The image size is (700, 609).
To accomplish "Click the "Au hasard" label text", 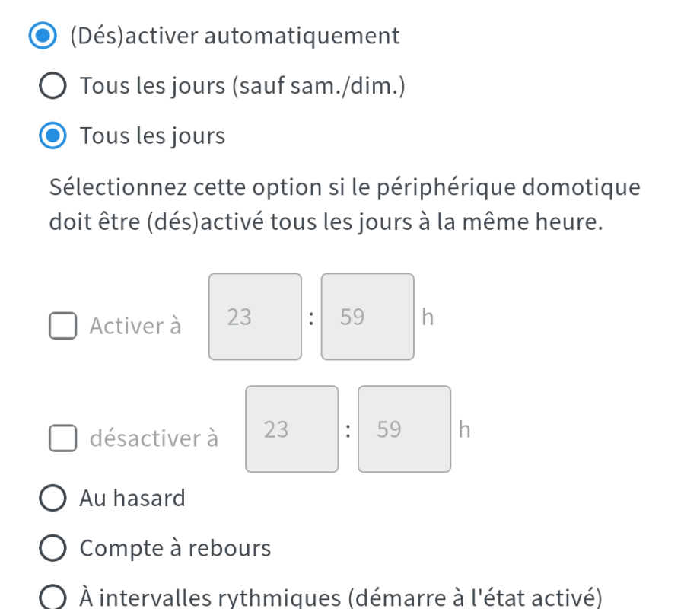I will tap(132, 499).
